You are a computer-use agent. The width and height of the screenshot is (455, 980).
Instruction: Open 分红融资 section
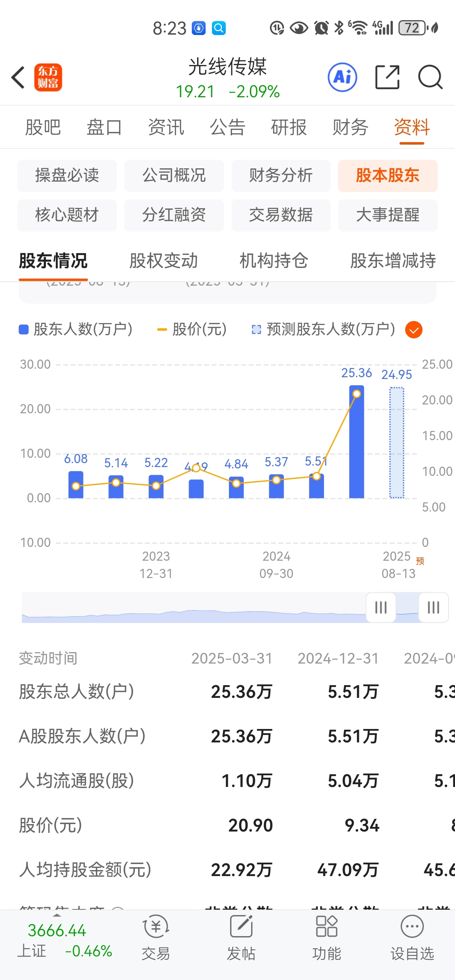pyautogui.click(x=174, y=215)
